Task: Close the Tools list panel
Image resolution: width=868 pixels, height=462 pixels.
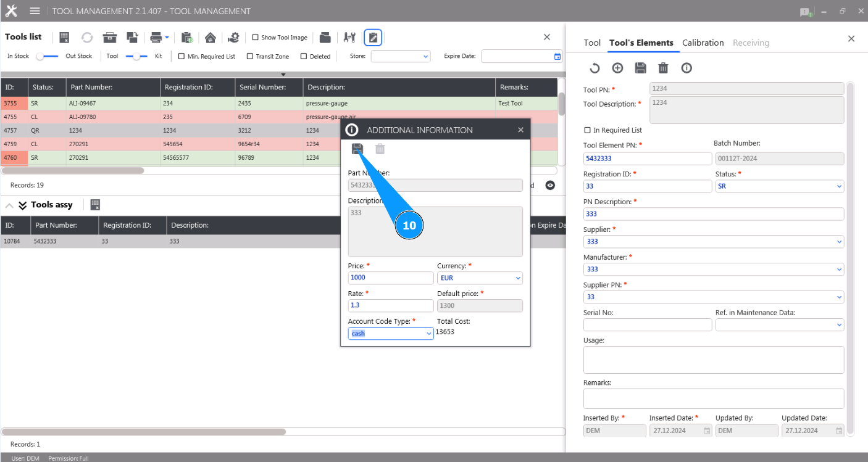Action: (x=547, y=37)
